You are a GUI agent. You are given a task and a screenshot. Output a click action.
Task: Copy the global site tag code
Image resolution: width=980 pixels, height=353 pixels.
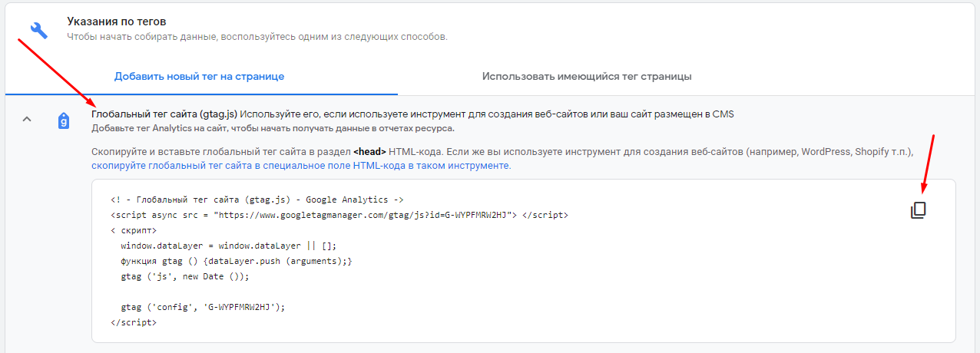[919, 210]
